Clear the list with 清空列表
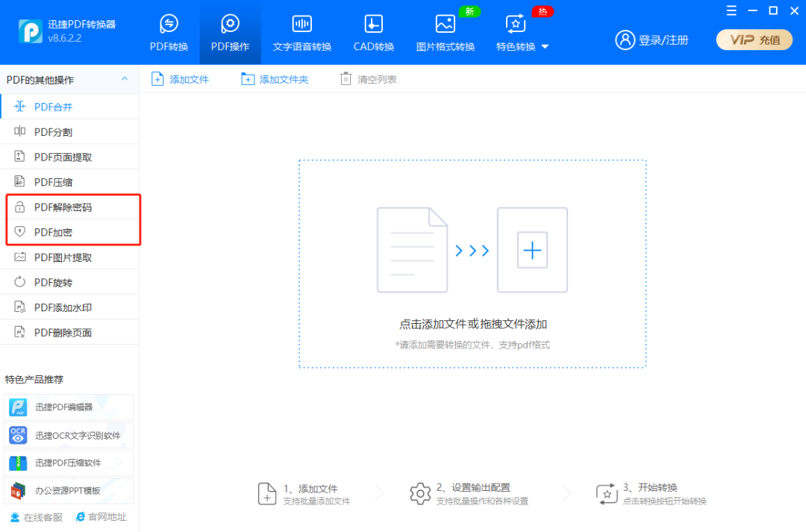The image size is (806, 532). [x=367, y=78]
